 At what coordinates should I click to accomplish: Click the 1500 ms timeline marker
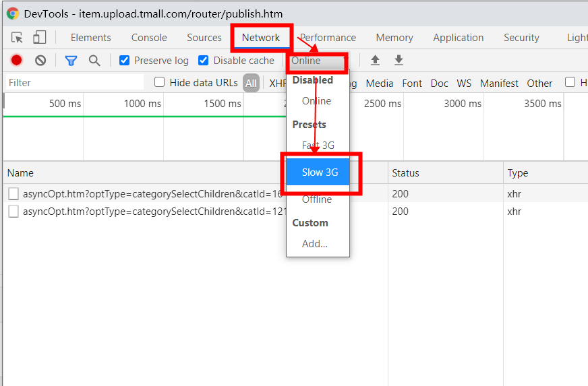tap(223, 104)
